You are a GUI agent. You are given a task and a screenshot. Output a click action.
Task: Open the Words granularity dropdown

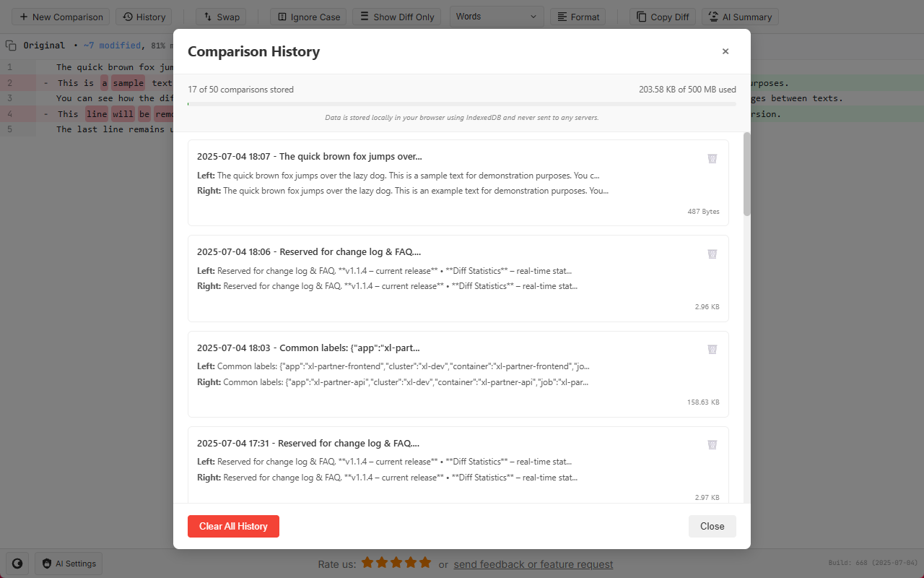497,17
